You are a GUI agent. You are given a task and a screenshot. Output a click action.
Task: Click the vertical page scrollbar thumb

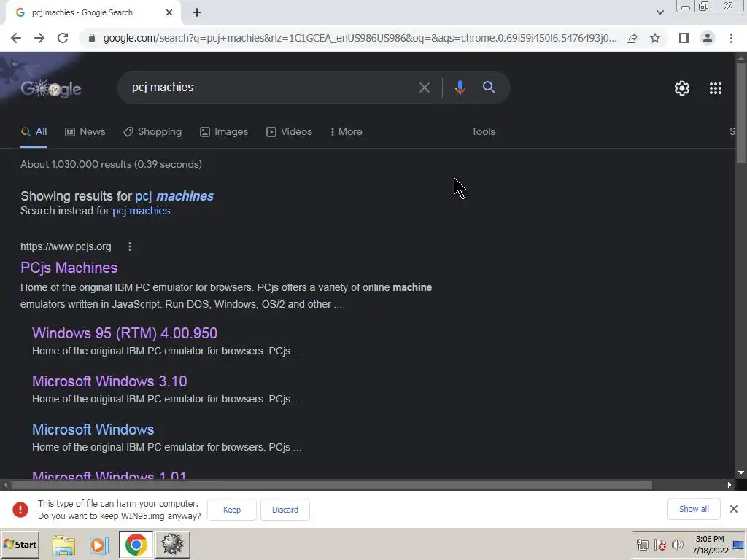coord(740,113)
